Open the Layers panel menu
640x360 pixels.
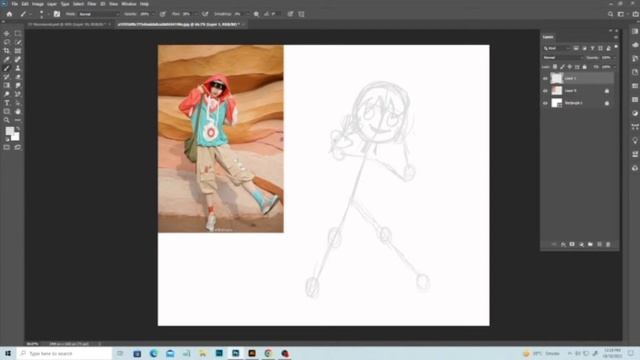[x=616, y=37]
